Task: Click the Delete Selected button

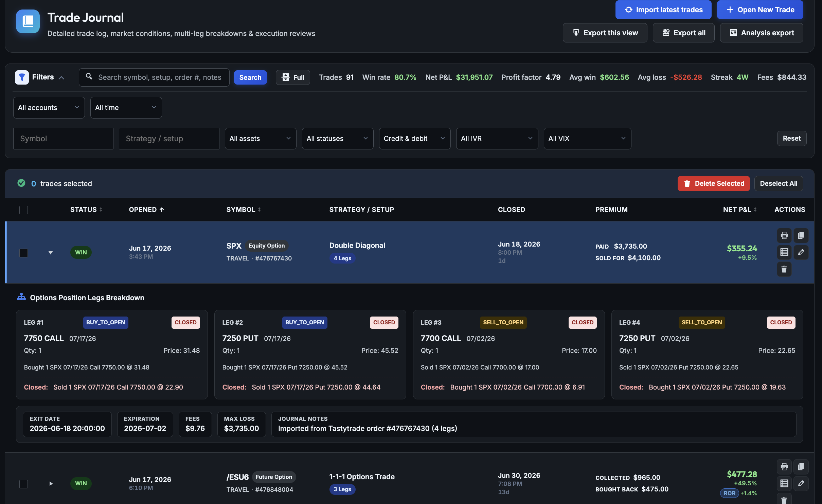Action: click(x=713, y=183)
